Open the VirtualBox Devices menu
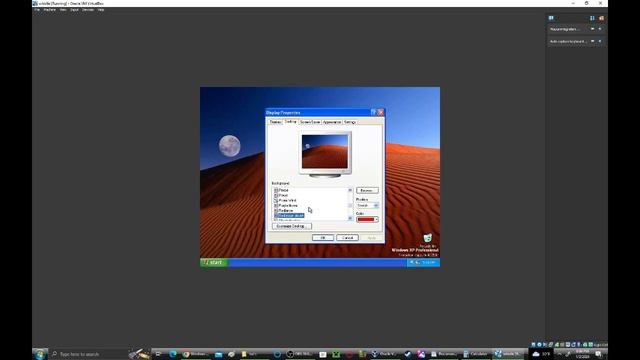The image size is (640, 360). [x=88, y=9]
